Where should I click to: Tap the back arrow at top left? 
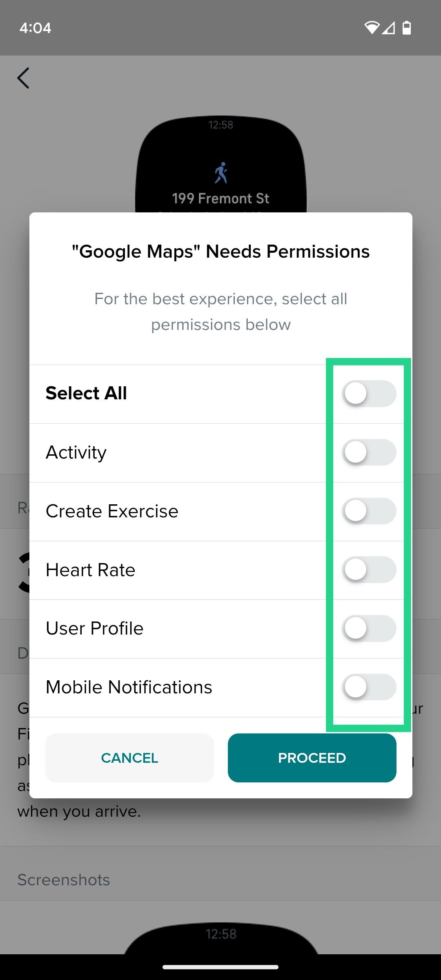coord(23,78)
